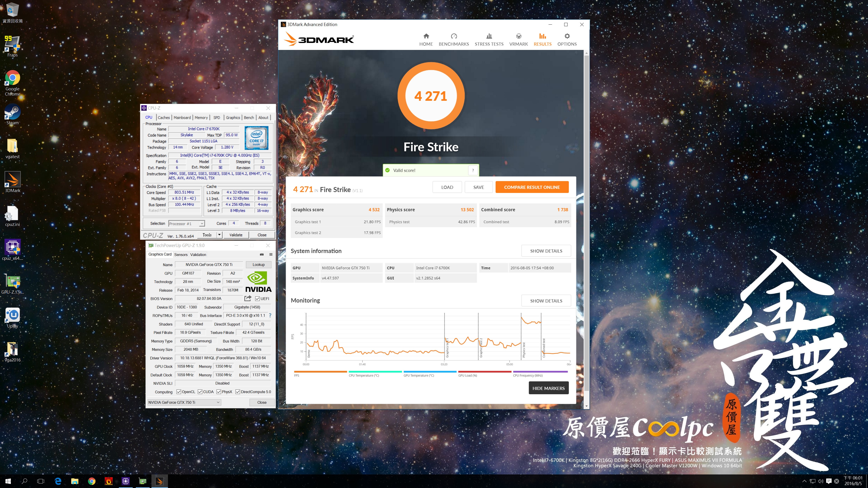868x488 pixels.
Task: Open the Bench tab in CPU-Z
Action: (249, 117)
